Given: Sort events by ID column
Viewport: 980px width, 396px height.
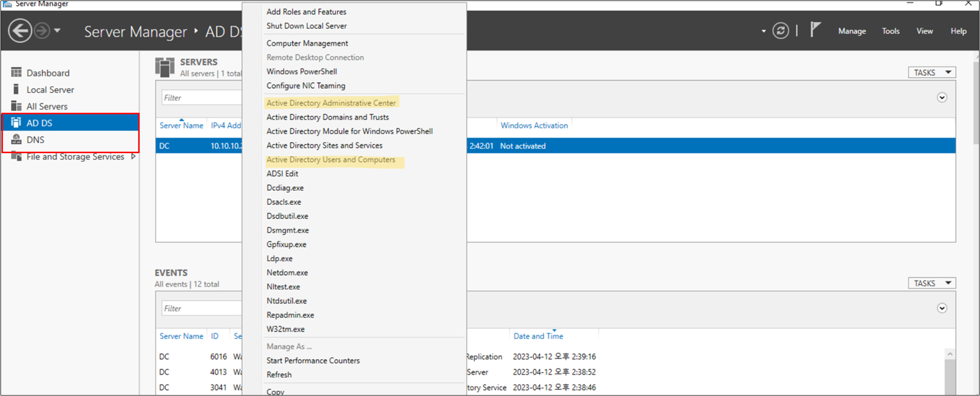Looking at the screenshot, I should [x=215, y=336].
